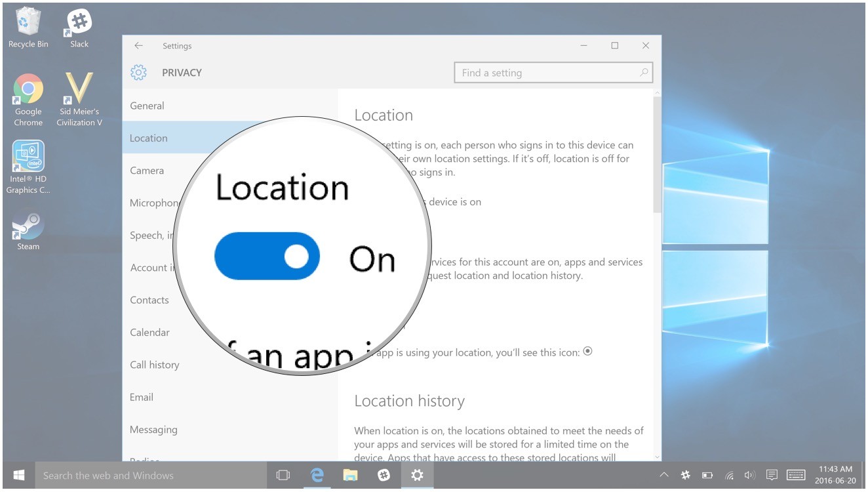Open the Settings gear in the taskbar

pyautogui.click(x=417, y=475)
